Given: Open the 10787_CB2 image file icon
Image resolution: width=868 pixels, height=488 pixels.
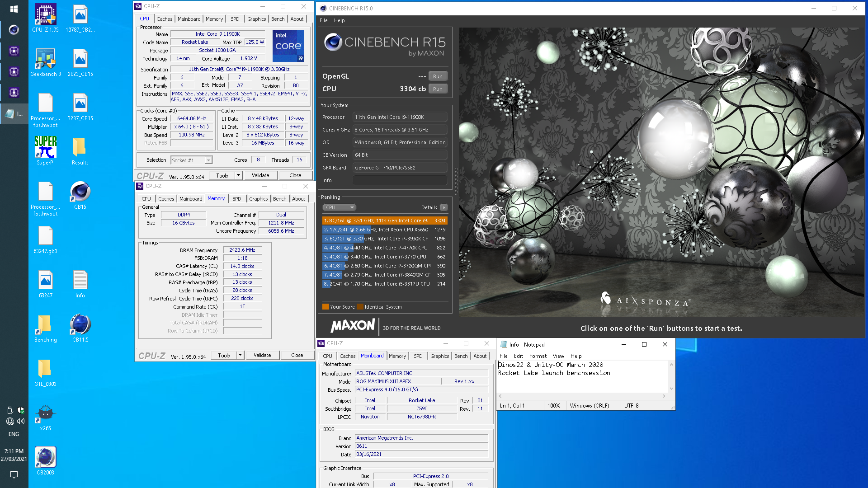Looking at the screenshot, I should [80, 18].
